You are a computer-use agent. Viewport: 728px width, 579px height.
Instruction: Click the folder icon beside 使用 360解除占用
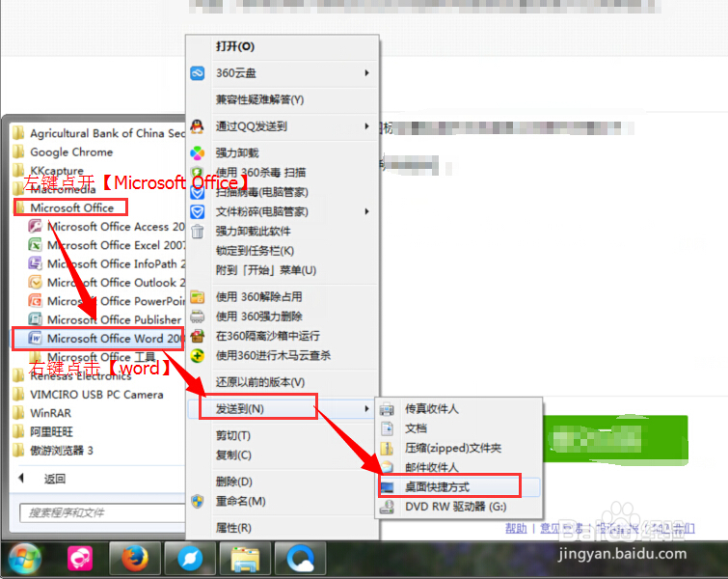pos(198,296)
